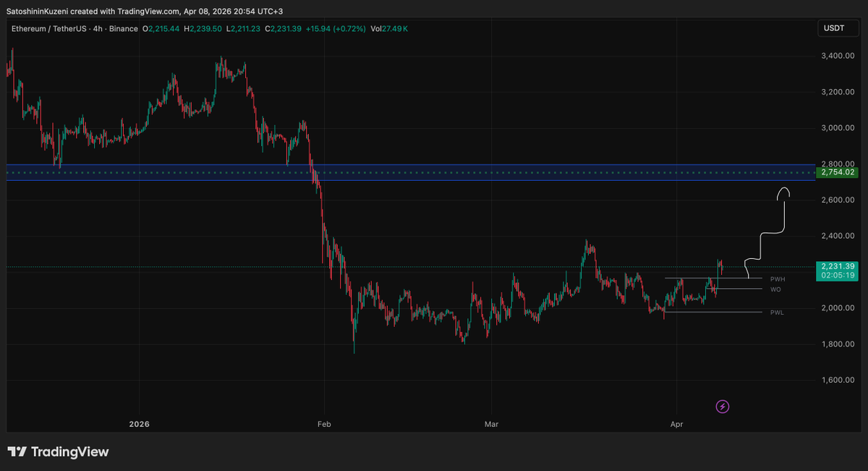Select the WO level label
The height and width of the screenshot is (471, 868).
click(x=775, y=289)
